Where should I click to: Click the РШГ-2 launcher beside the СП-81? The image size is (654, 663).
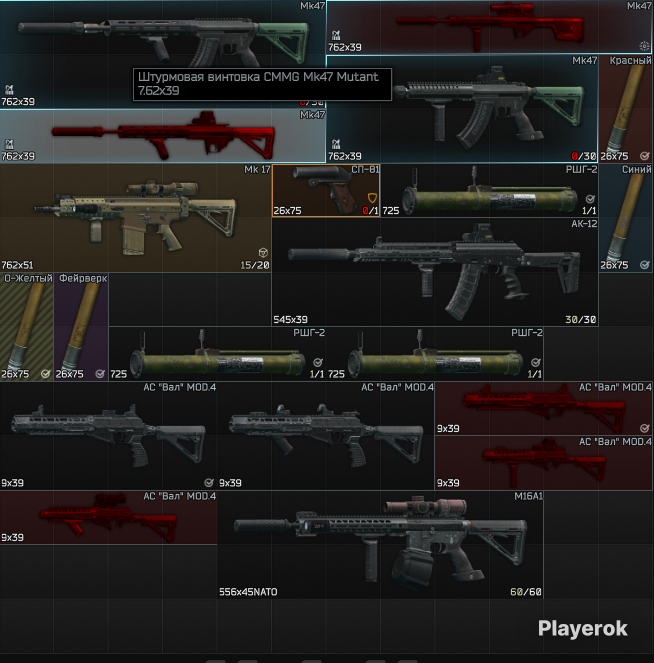[x=490, y=191]
